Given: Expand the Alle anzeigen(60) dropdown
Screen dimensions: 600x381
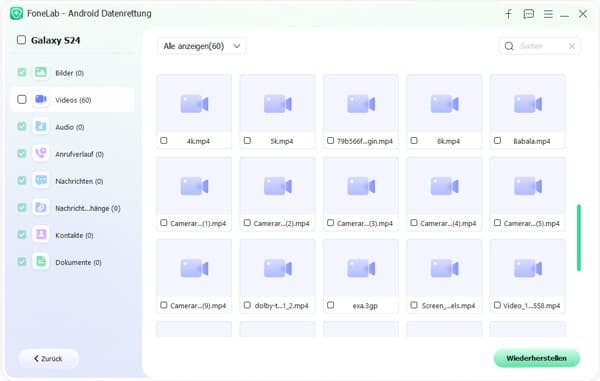Looking at the screenshot, I should (202, 46).
